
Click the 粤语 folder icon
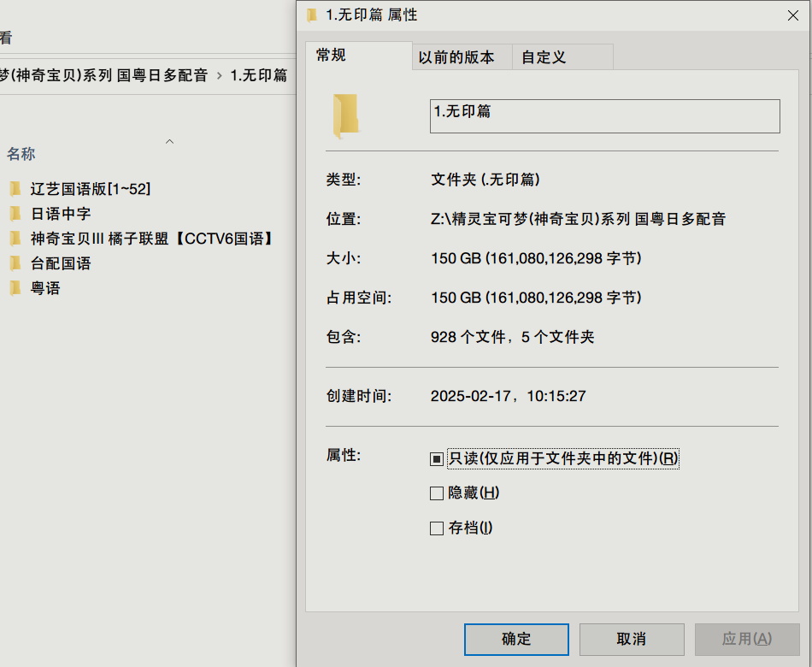tap(15, 287)
